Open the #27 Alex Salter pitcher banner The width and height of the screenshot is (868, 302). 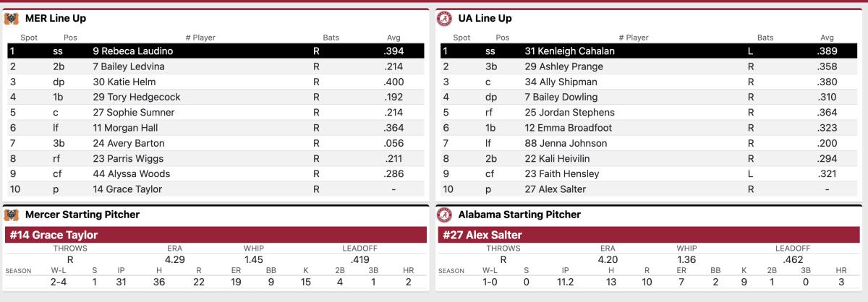[x=650, y=235]
